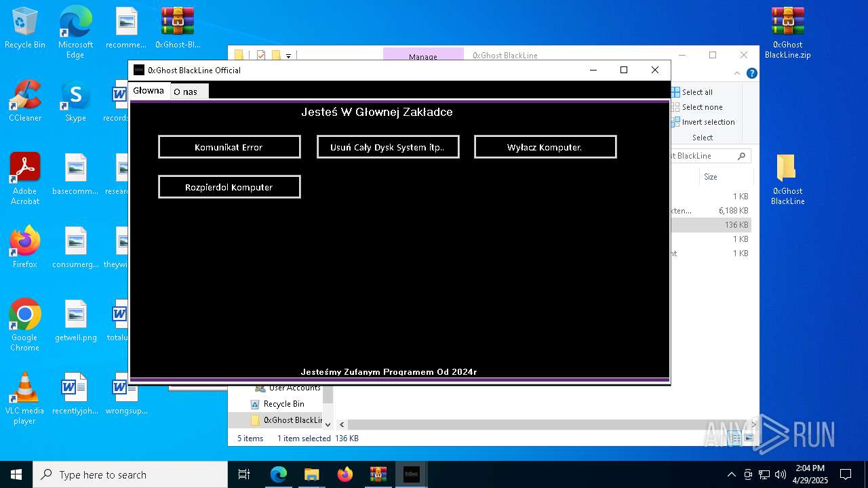Switch to large icons view in Explorer
Image resolution: width=868 pixels, height=488 pixels.
click(x=749, y=439)
